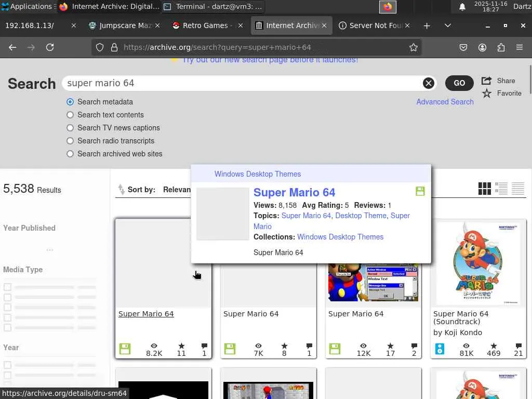Expand the list all tabs chevron
The image size is (532, 399).
pyautogui.click(x=448, y=26)
